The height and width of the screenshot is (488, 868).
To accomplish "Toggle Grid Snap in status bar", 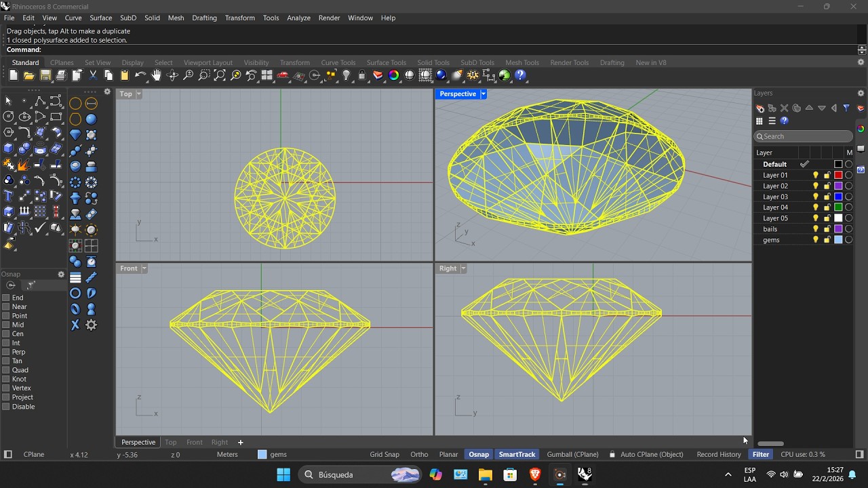I will [384, 455].
